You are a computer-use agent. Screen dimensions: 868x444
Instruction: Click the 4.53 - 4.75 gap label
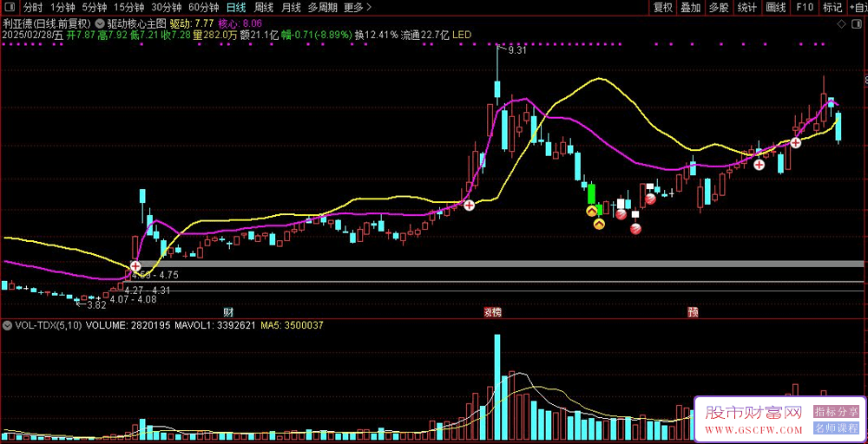pos(156,275)
